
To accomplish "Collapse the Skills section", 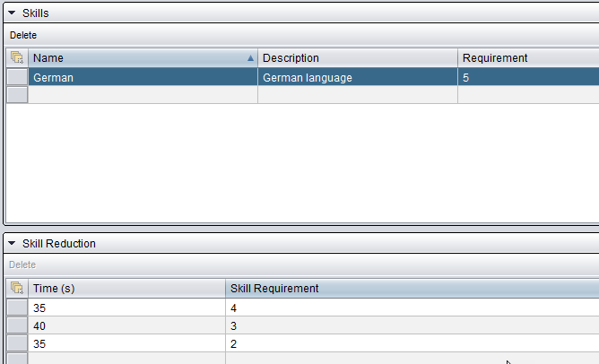I will coord(13,13).
